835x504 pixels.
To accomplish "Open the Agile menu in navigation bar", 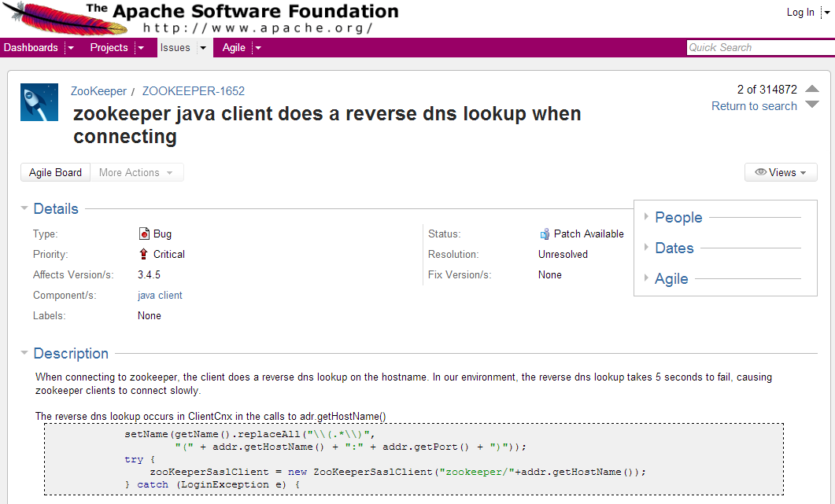I will (234, 47).
